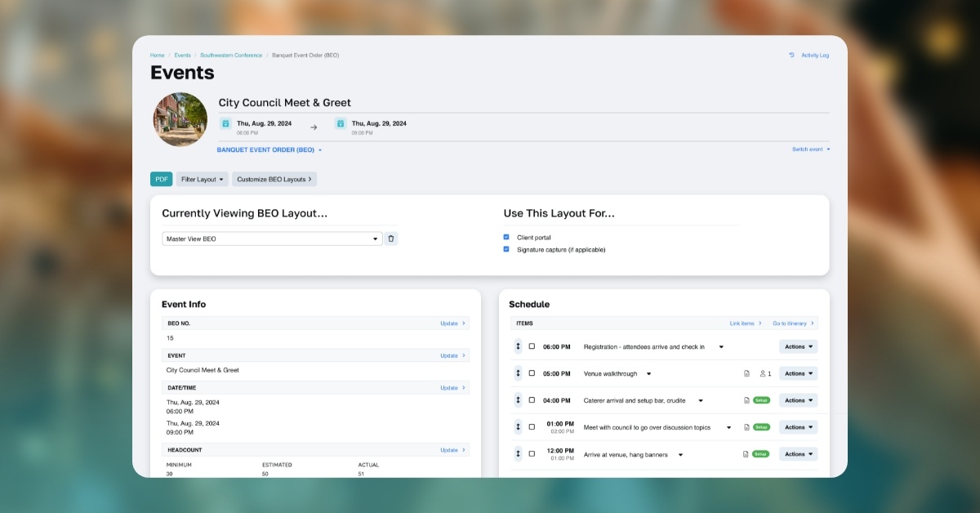Click the Activity Log history icon
The height and width of the screenshot is (513, 980).
[791, 56]
